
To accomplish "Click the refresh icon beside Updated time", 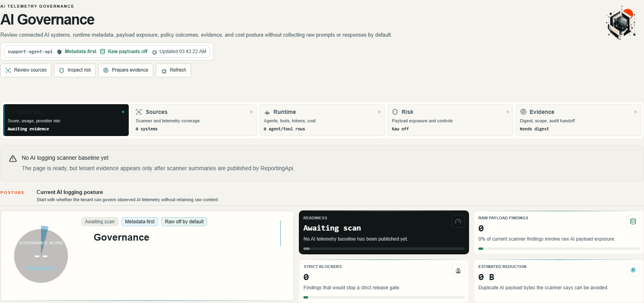I will (x=154, y=52).
